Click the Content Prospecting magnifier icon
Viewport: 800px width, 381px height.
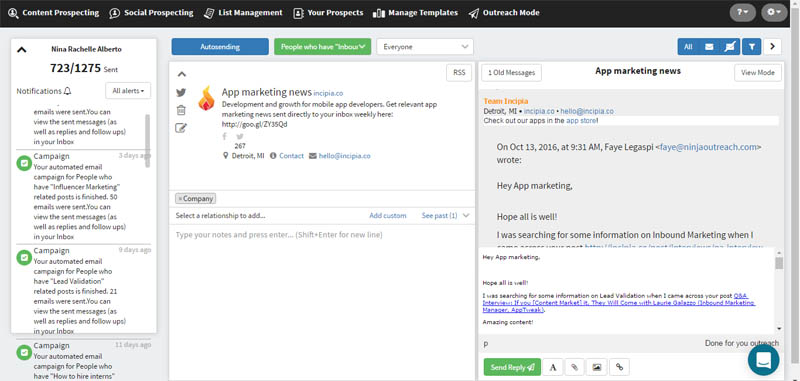(x=13, y=13)
